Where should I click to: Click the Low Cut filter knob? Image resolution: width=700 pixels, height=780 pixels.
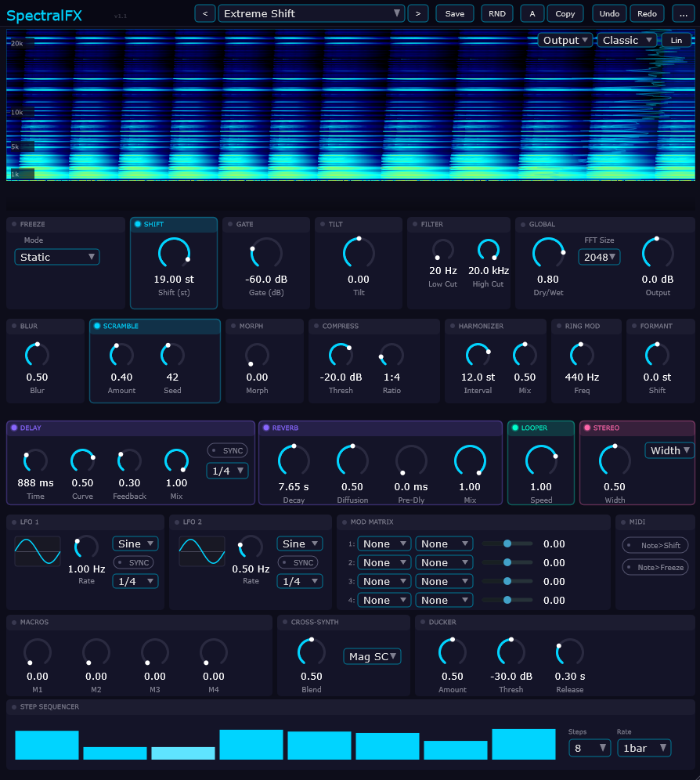click(x=443, y=250)
